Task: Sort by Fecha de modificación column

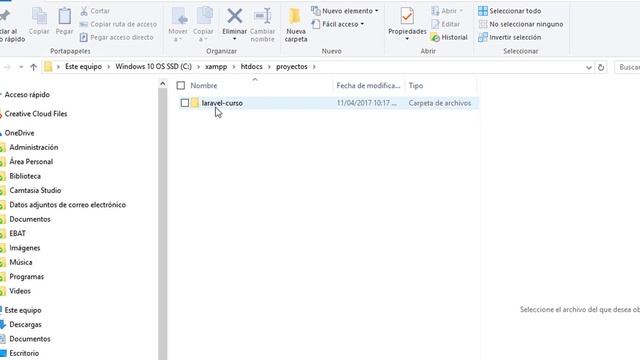Action: pyautogui.click(x=368, y=85)
